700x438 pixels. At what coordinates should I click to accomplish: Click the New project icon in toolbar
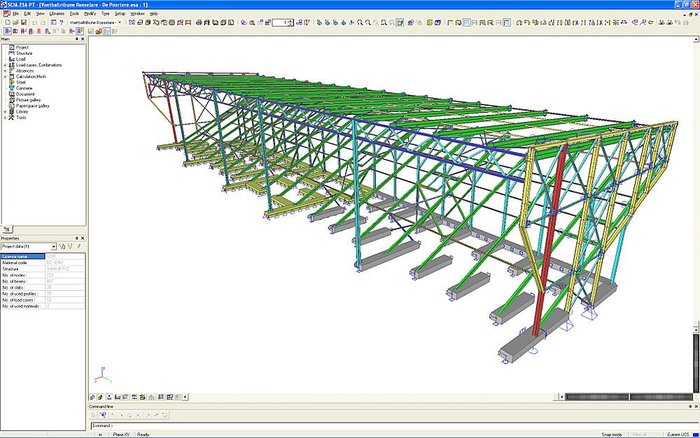pyautogui.click(x=7, y=22)
